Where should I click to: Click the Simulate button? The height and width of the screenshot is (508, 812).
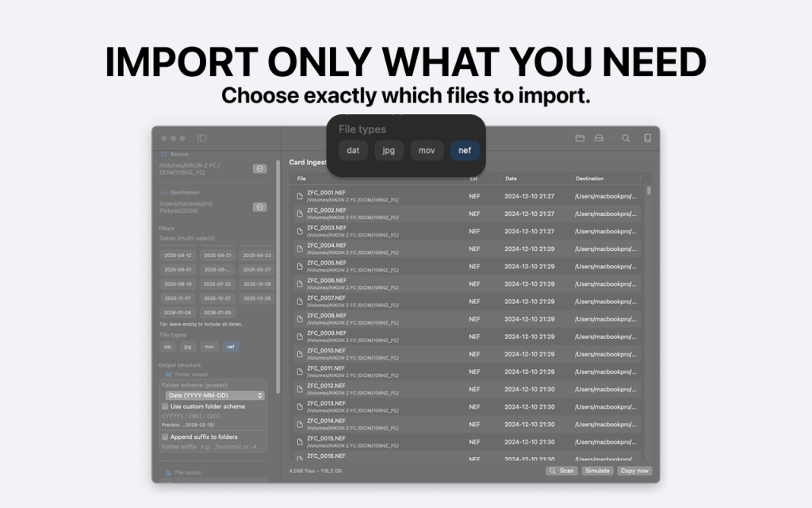click(597, 471)
